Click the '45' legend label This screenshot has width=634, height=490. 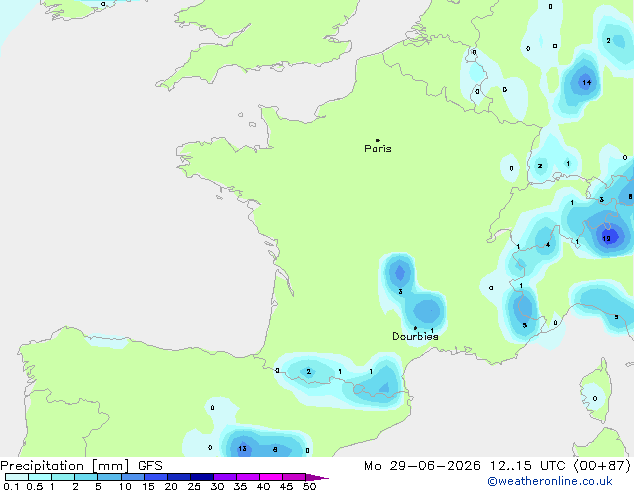286,486
